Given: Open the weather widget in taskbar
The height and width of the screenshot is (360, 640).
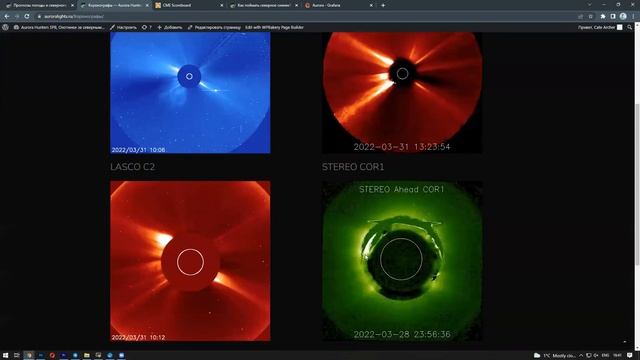Looking at the screenshot, I should 555,356.
